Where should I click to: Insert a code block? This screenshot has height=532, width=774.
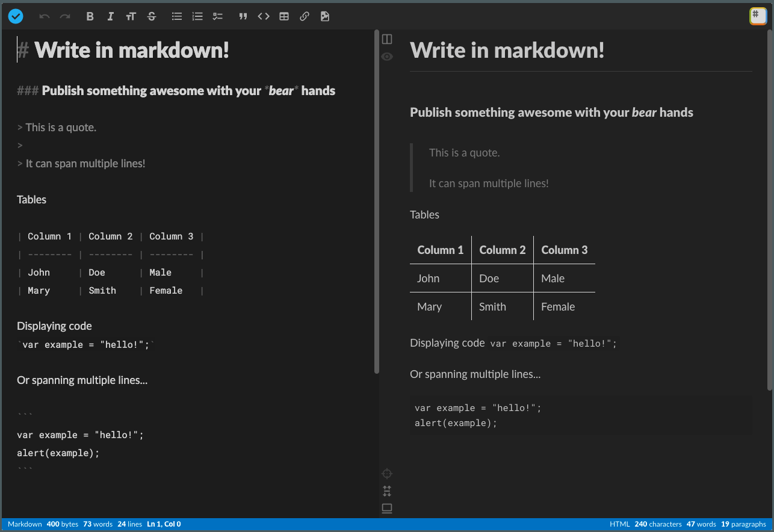(264, 16)
